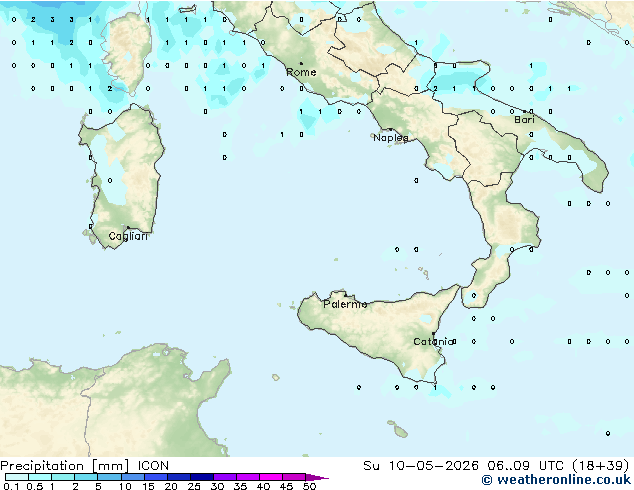
Task: Open the weatheronline.co.uk copyright link
Action: point(556,480)
